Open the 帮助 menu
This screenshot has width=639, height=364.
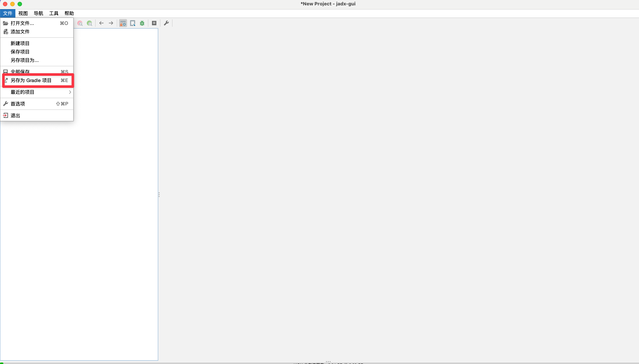(69, 13)
